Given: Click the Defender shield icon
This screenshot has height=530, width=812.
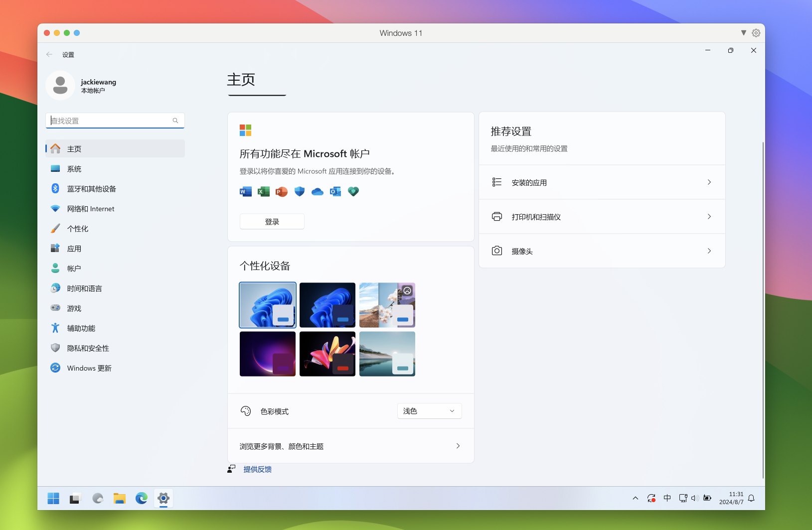Looking at the screenshot, I should point(300,192).
